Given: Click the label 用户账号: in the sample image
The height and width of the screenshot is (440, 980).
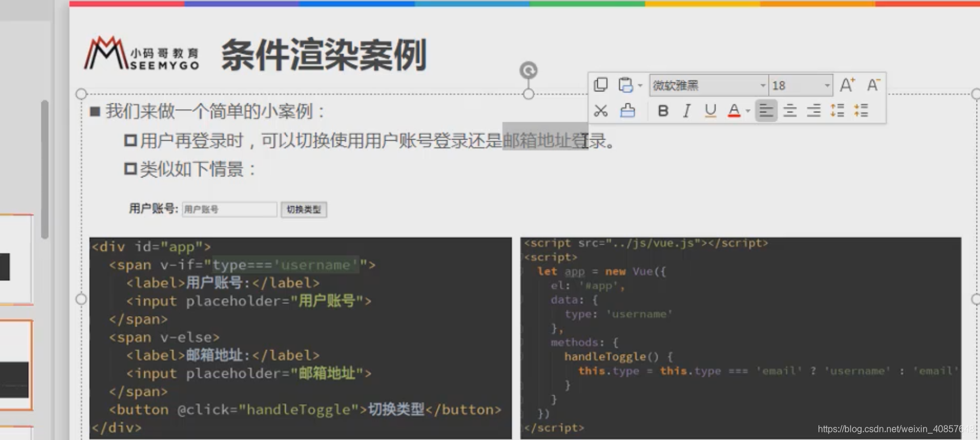Looking at the screenshot, I should pos(153,209).
